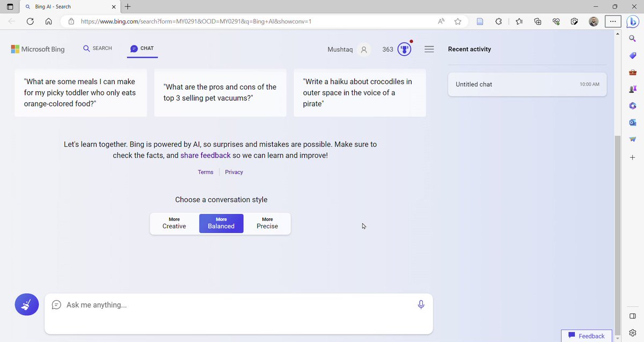
Task: Pick the pet vacuums pros and cons suggestion
Action: pyautogui.click(x=220, y=93)
